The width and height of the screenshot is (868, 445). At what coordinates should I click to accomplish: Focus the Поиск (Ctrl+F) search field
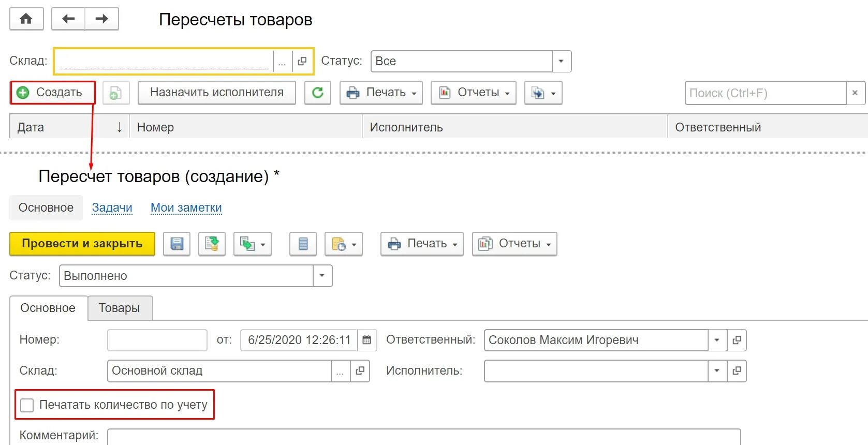click(x=766, y=93)
